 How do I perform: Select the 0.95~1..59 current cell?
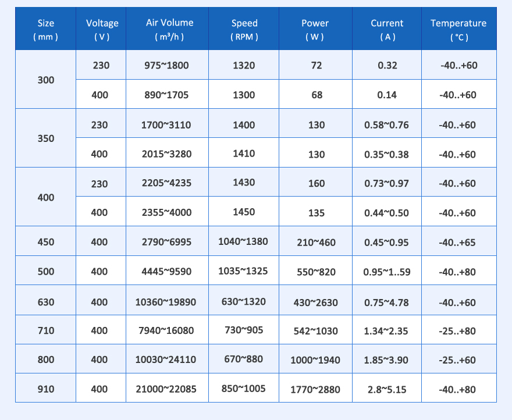pyautogui.click(x=387, y=272)
